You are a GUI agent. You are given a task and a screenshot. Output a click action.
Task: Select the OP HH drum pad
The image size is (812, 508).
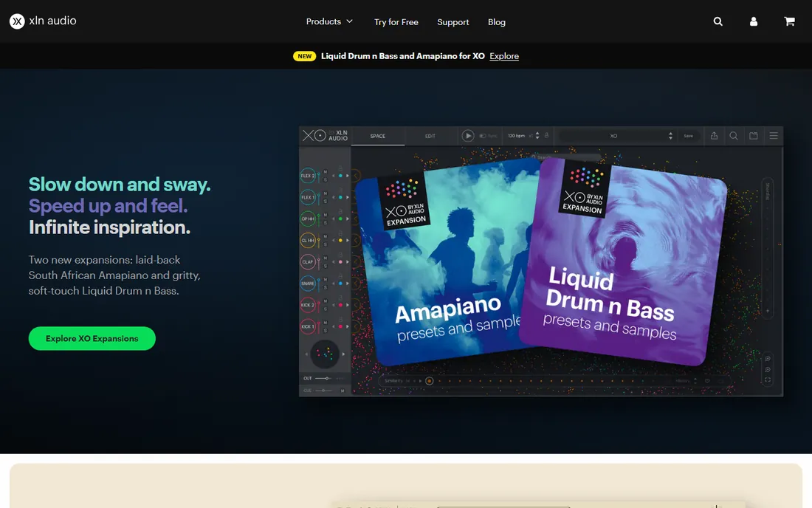(x=308, y=219)
